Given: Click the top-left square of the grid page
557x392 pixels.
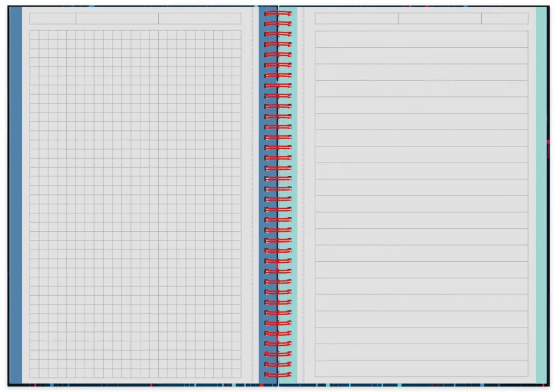Looking at the screenshot, I should (x=35, y=35).
